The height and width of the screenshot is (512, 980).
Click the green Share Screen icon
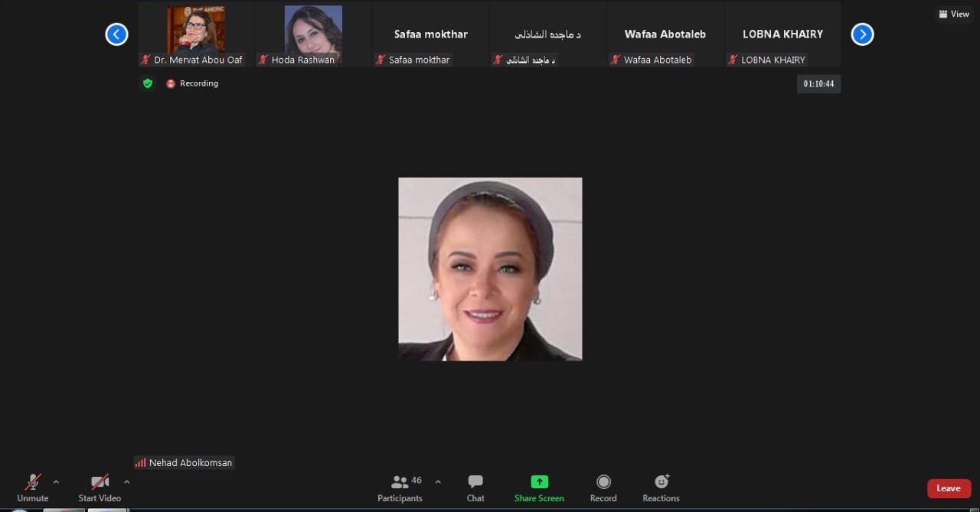[539, 482]
